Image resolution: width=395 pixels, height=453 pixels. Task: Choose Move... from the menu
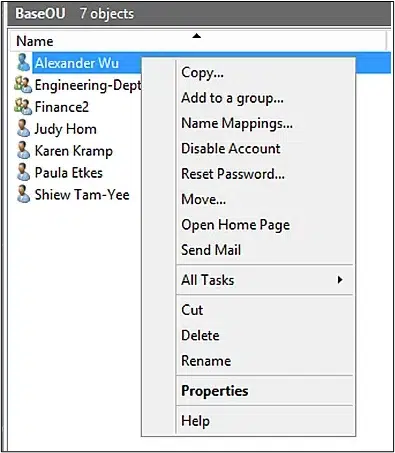(x=265, y=199)
